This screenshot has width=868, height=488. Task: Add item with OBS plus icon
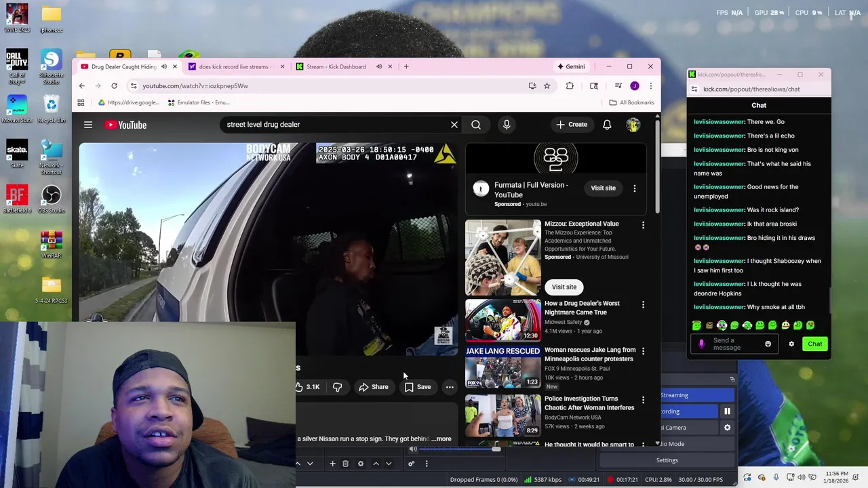click(x=332, y=464)
